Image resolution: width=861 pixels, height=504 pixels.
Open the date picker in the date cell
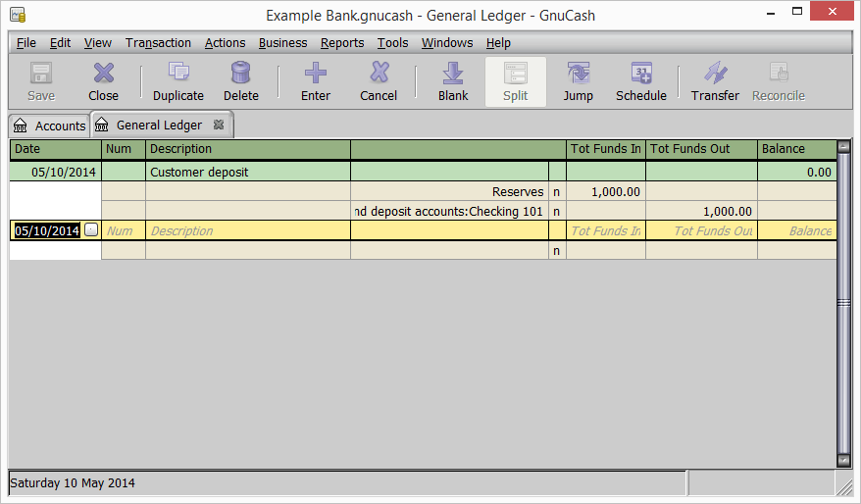tap(91, 230)
